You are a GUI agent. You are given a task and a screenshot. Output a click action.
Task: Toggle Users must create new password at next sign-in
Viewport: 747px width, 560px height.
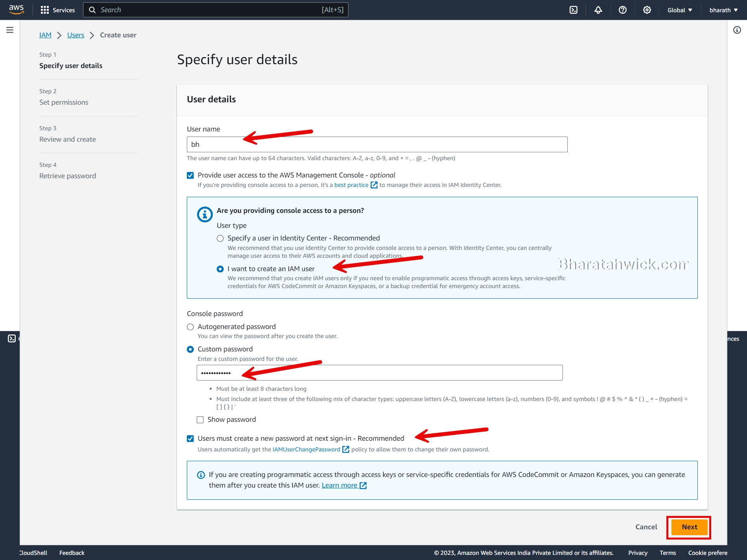click(190, 438)
